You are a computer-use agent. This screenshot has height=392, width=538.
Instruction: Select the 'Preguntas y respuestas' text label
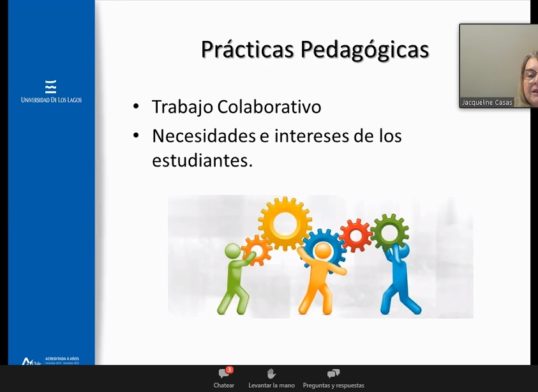coord(333,385)
